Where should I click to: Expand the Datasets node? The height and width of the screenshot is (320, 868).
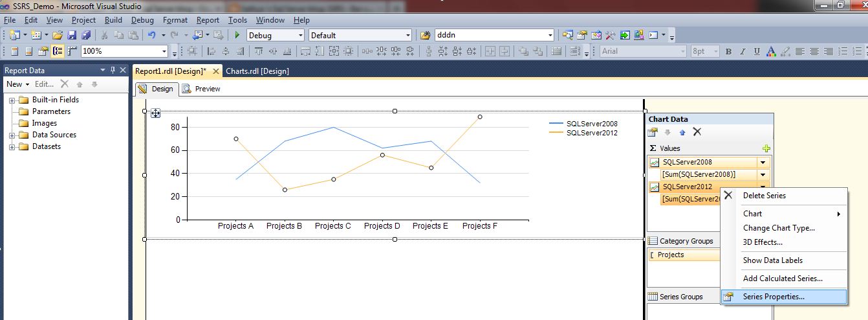coord(12,147)
